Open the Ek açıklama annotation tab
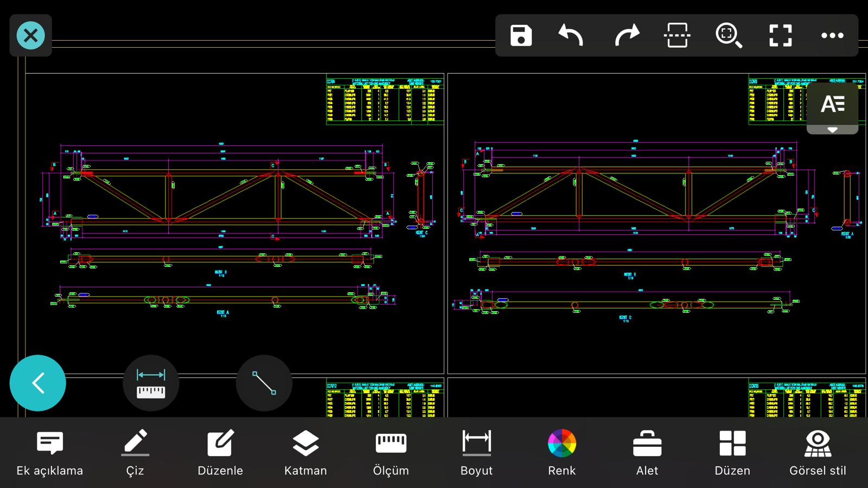 tap(50, 453)
